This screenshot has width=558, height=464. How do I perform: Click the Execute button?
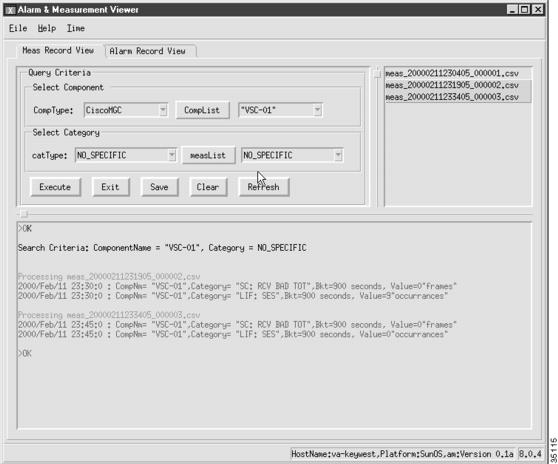[x=55, y=187]
